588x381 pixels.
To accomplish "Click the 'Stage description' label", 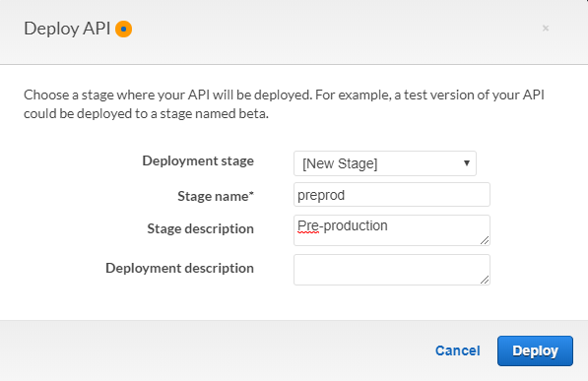I will coord(200,228).
